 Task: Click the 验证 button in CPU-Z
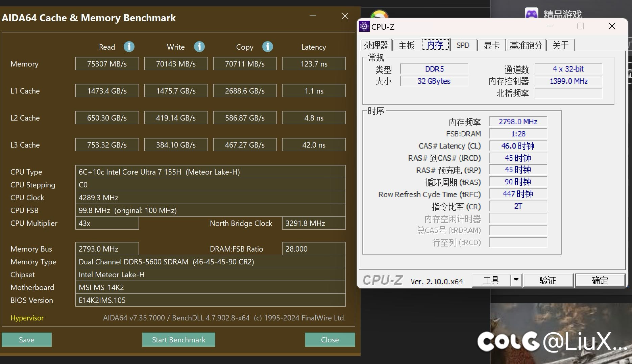[548, 280]
